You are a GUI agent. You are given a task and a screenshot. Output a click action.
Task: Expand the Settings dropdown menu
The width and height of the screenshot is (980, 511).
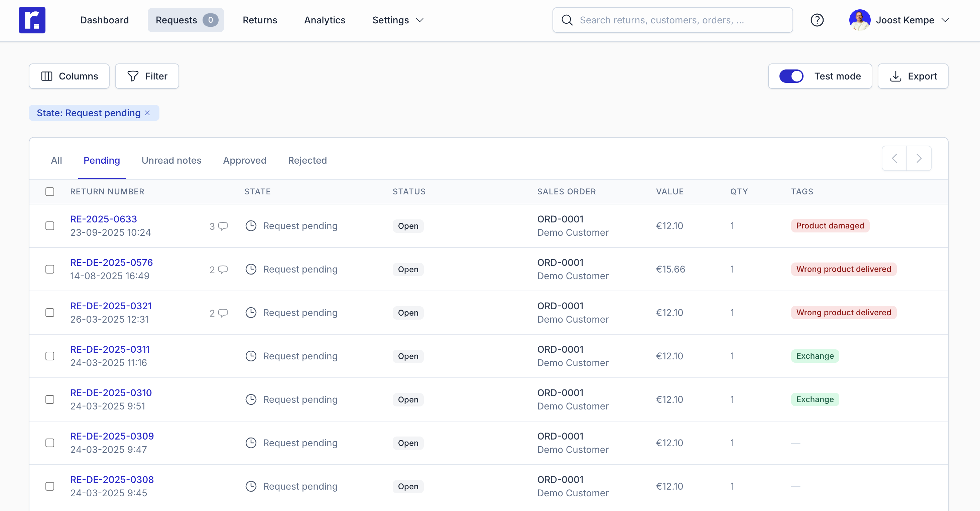[398, 20]
